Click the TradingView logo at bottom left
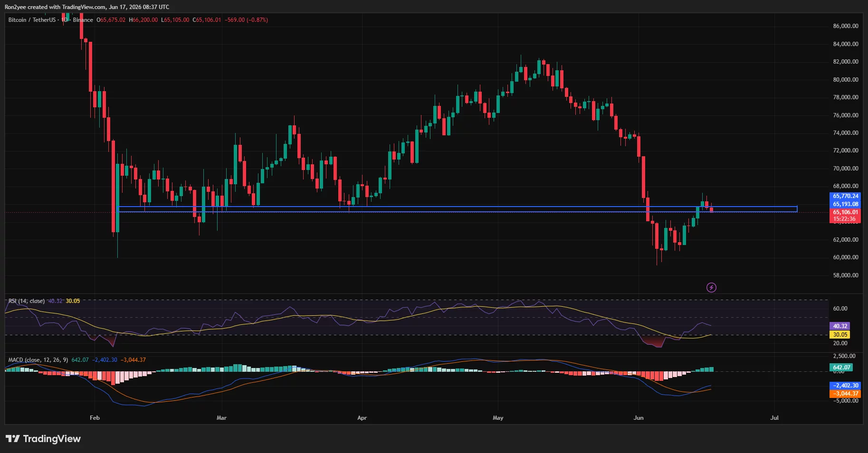 click(x=43, y=439)
